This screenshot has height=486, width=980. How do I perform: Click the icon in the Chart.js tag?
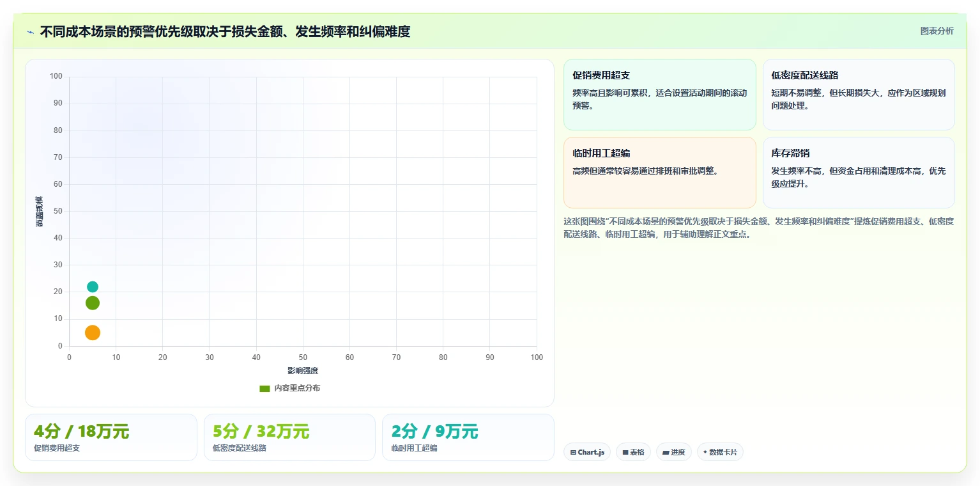(573, 453)
